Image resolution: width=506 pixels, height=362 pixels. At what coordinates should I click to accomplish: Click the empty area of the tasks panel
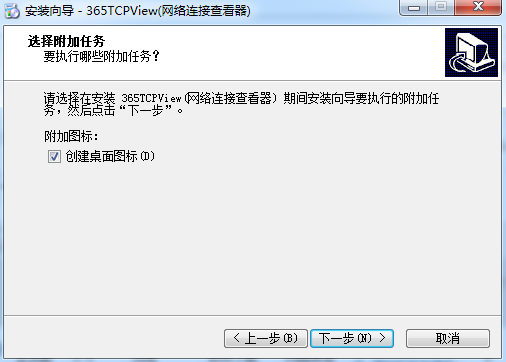click(252, 240)
